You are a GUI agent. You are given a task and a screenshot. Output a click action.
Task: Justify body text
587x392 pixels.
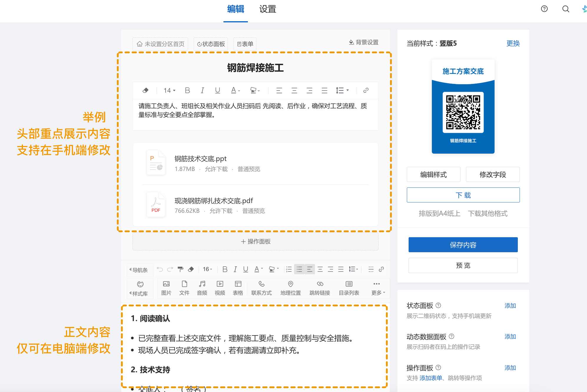point(341,269)
